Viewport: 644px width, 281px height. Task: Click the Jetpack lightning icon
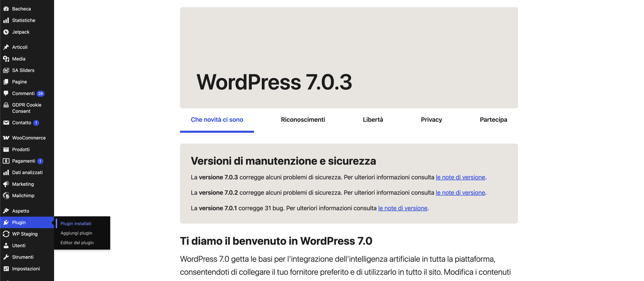6,32
